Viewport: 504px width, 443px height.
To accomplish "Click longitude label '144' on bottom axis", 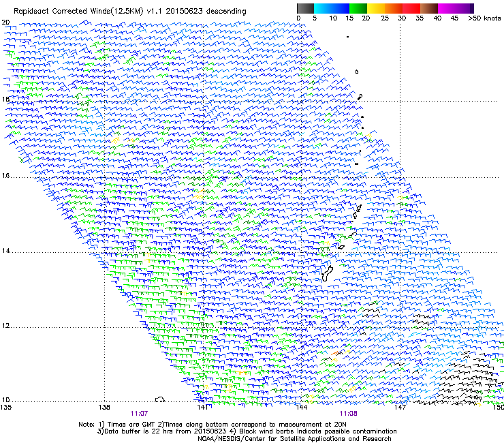I will tap(302, 408).
